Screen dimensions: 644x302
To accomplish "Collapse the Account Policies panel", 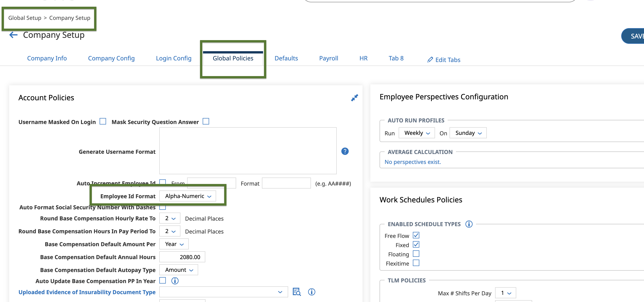I will [355, 98].
